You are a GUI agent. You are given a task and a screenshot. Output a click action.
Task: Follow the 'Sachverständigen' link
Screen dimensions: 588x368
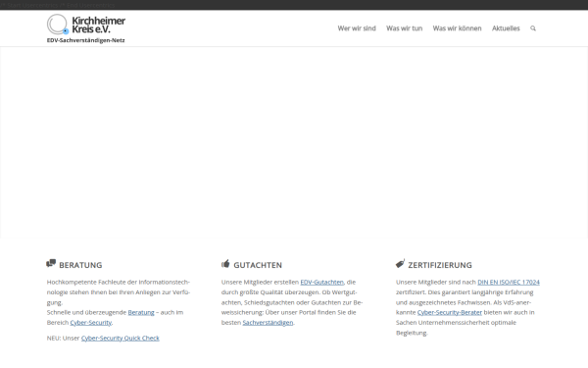click(268, 323)
